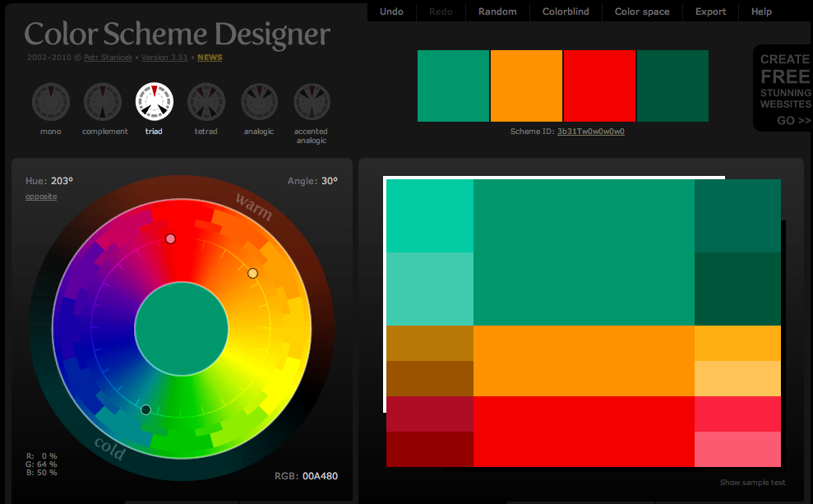Click the orange secondary color handle on wheel
Image resolution: width=813 pixels, height=504 pixels.
pos(252,273)
